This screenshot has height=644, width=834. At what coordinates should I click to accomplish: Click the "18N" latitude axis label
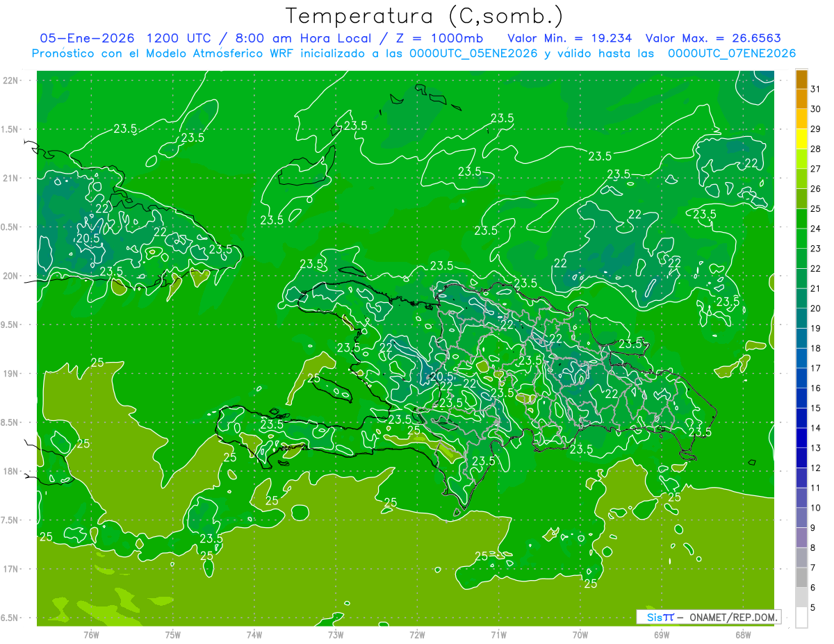(x=11, y=471)
